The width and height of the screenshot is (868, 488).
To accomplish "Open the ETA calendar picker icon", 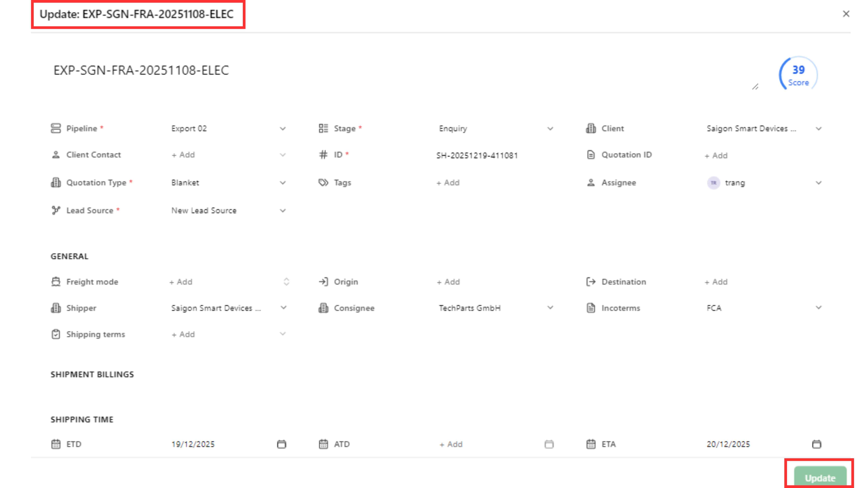I will tap(816, 444).
